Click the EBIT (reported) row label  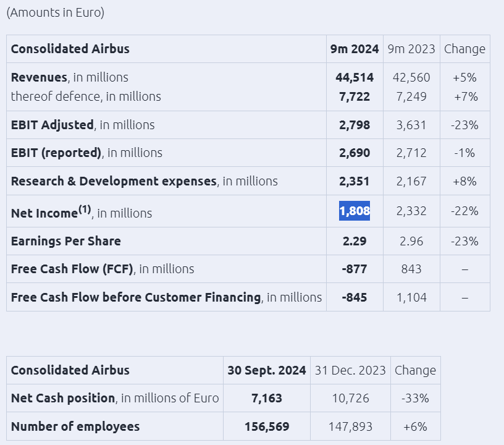point(56,153)
